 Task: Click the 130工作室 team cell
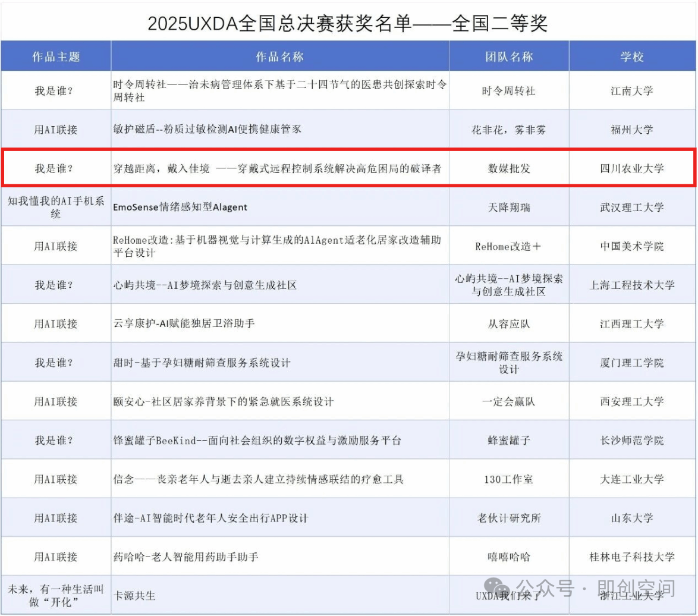tap(509, 479)
